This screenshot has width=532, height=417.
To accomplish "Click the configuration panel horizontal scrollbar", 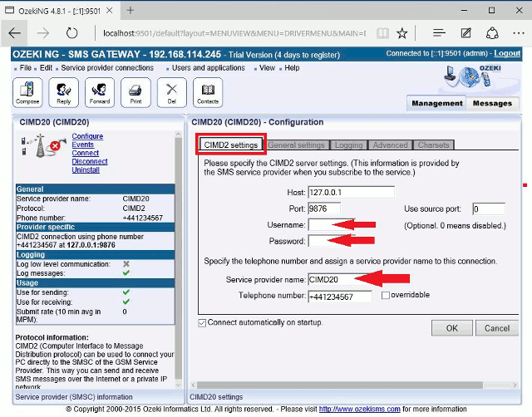I will pos(340,385).
